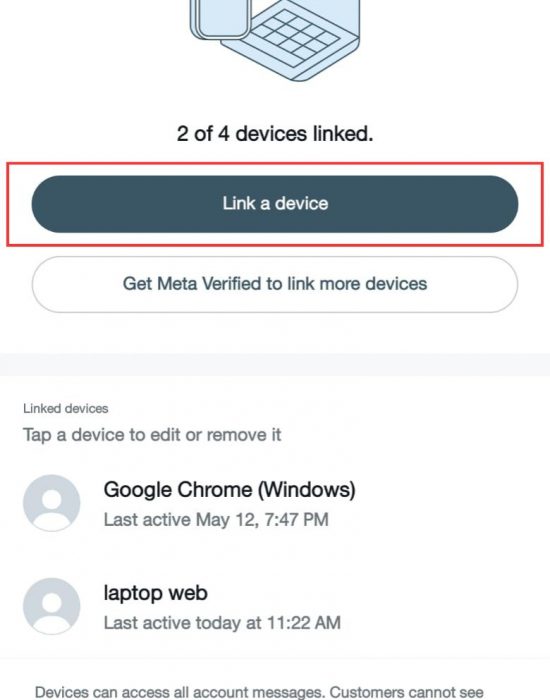Click the Last active May 12, 7:47 PM text
This screenshot has width=550, height=700.
[216, 520]
